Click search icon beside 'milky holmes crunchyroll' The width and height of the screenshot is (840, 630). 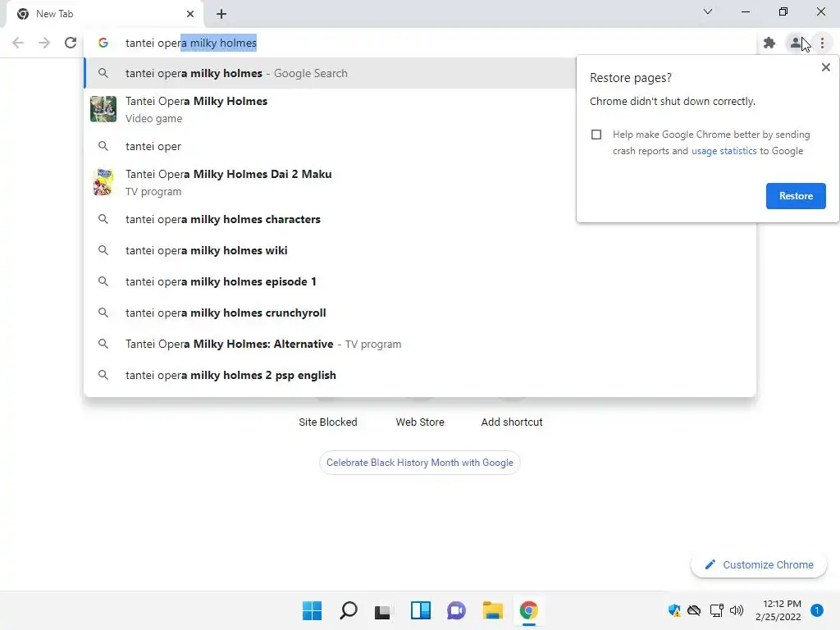(103, 313)
